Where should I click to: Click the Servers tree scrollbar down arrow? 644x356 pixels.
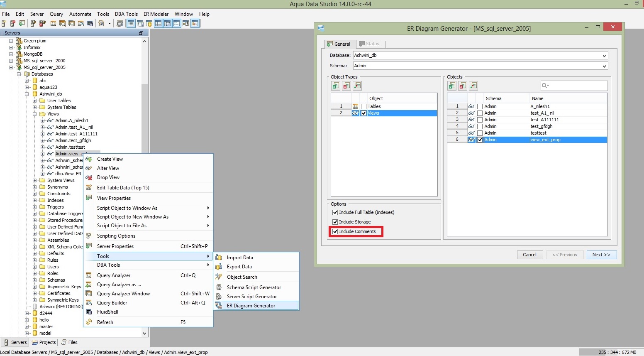coord(144,333)
